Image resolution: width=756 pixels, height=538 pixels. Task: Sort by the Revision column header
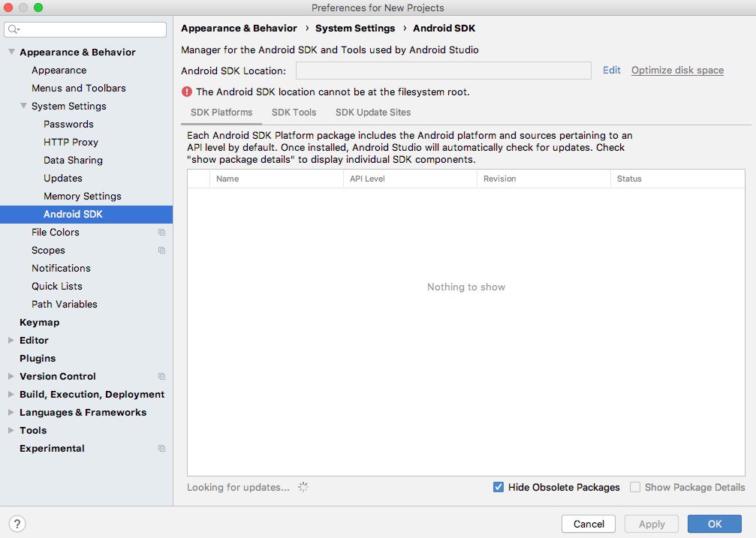pos(544,179)
